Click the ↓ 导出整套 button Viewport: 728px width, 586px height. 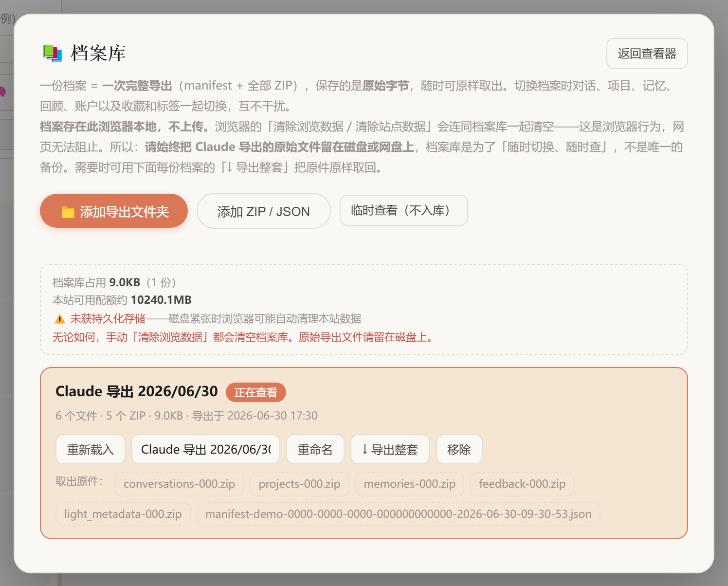pyautogui.click(x=390, y=449)
